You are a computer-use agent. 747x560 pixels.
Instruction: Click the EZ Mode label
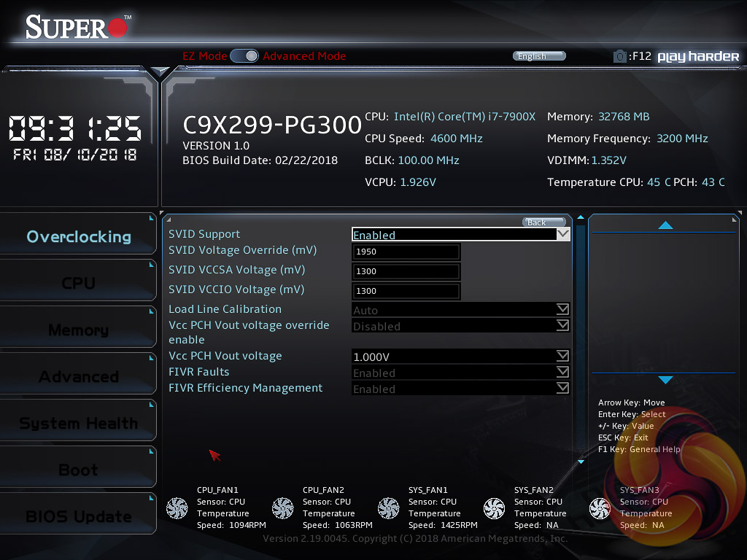click(x=204, y=55)
